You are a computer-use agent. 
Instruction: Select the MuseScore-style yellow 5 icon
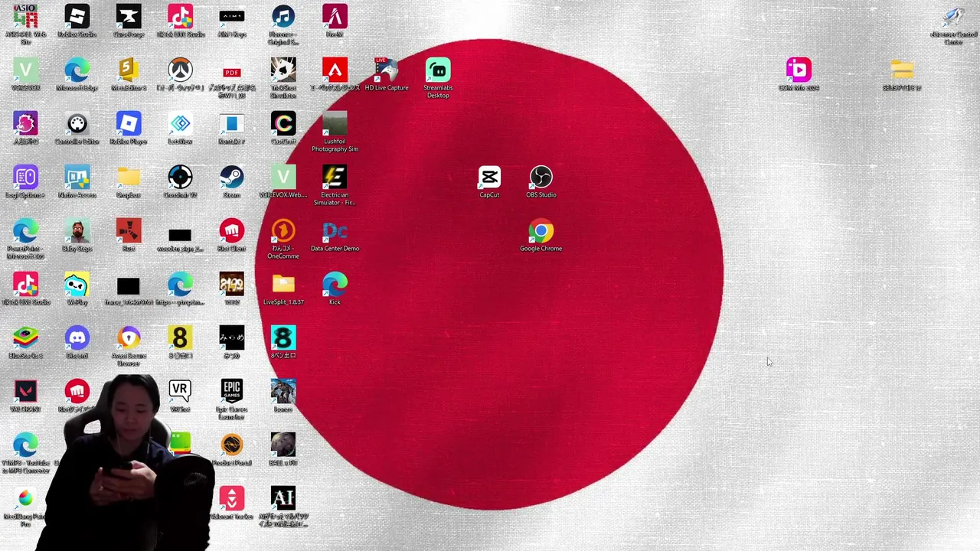[129, 70]
